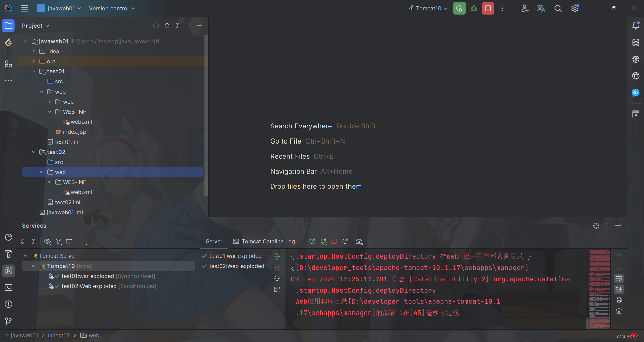Toggle the Services tool window icon
The image size is (644, 342).
(8, 271)
